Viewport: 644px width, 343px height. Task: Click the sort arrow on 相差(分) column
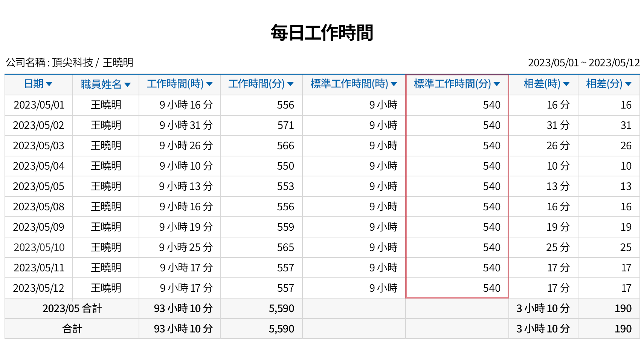(x=628, y=84)
